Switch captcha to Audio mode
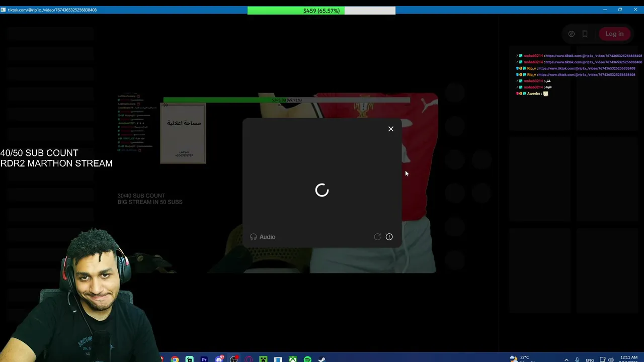This screenshot has width=644, height=362. click(x=263, y=237)
